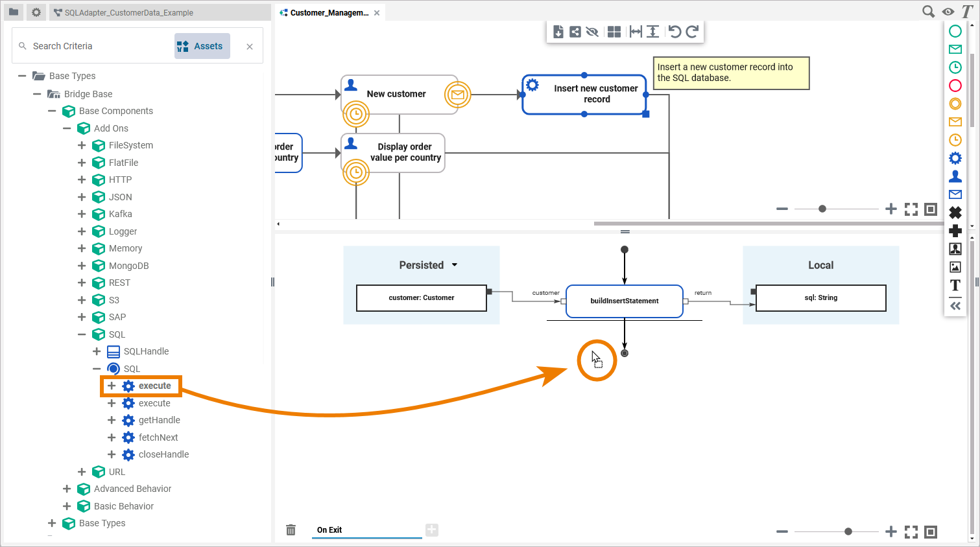Collapse the SQL package node
The width and height of the screenshot is (980, 547).
point(82,334)
